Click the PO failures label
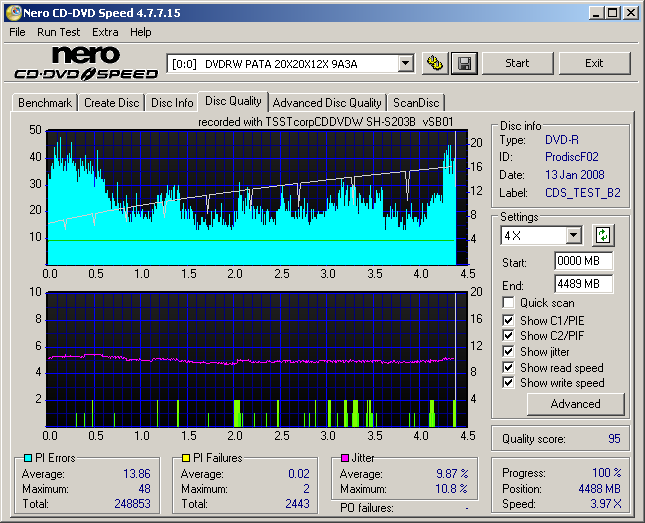The height and width of the screenshot is (523, 645). [367, 508]
